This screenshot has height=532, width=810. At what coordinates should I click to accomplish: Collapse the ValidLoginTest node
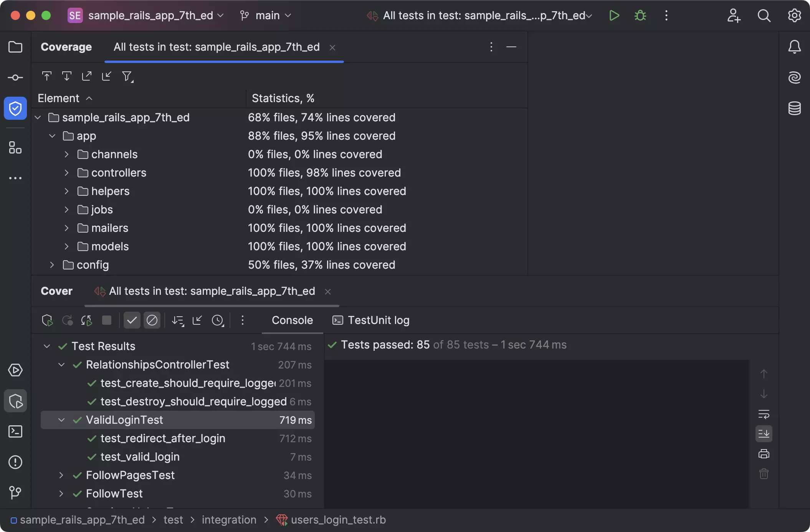point(61,420)
